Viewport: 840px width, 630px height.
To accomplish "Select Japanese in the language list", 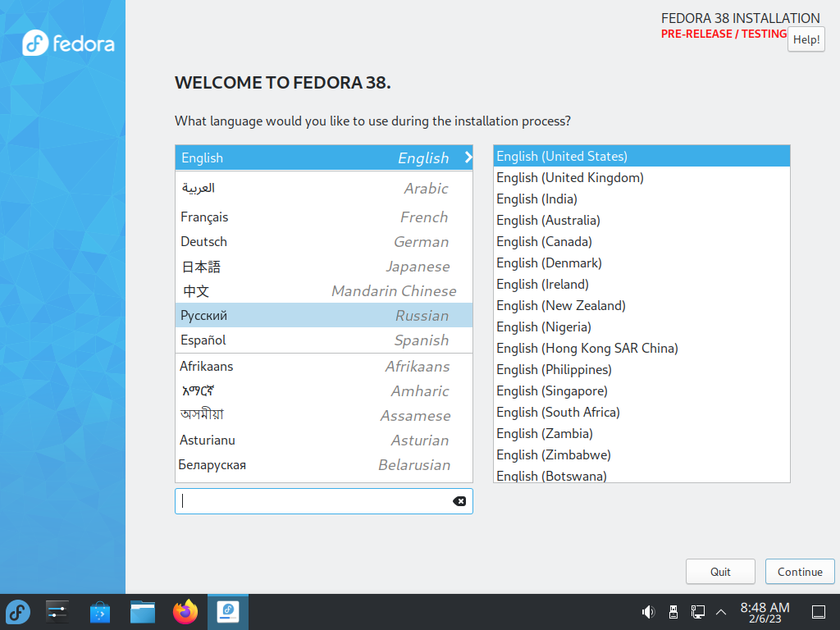I will 323,267.
